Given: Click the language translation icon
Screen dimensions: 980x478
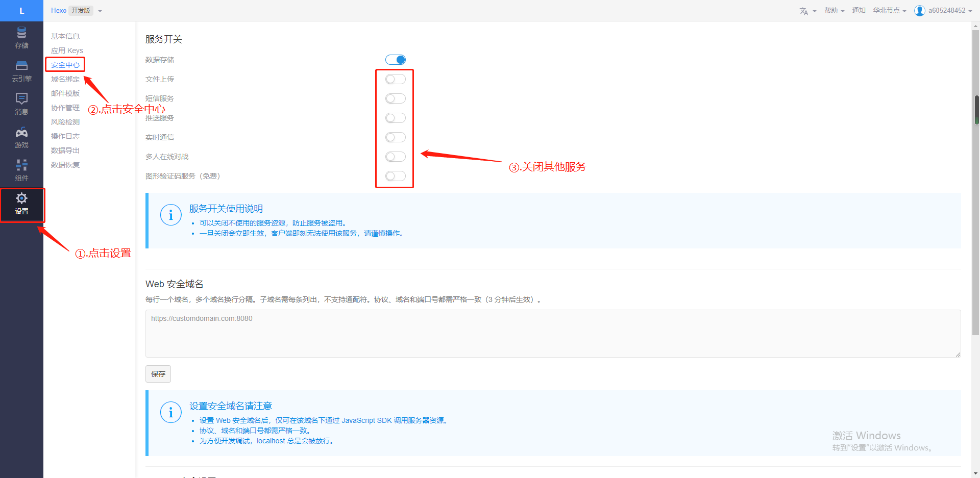Looking at the screenshot, I should (804, 11).
